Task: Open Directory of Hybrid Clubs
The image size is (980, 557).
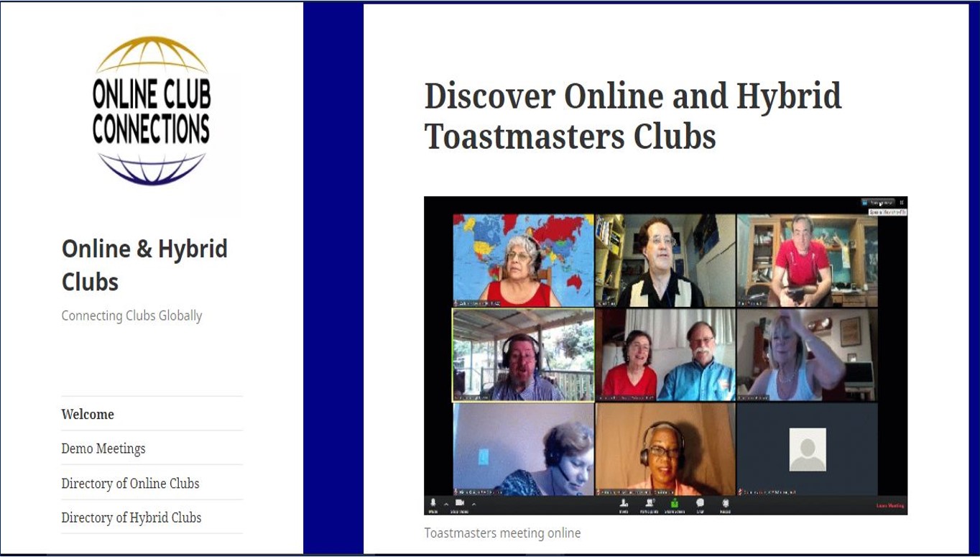Action: (131, 517)
